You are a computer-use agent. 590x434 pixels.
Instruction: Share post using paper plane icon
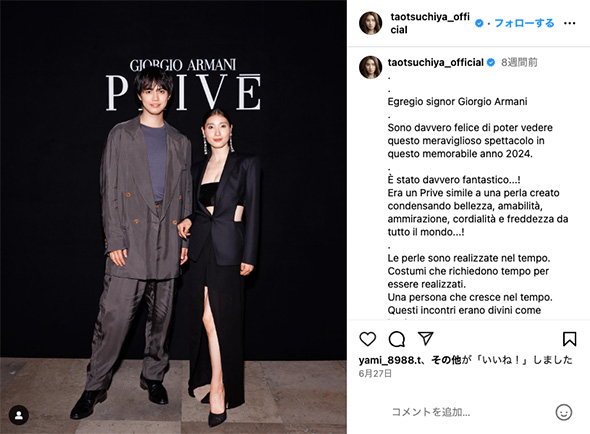pyautogui.click(x=426, y=338)
